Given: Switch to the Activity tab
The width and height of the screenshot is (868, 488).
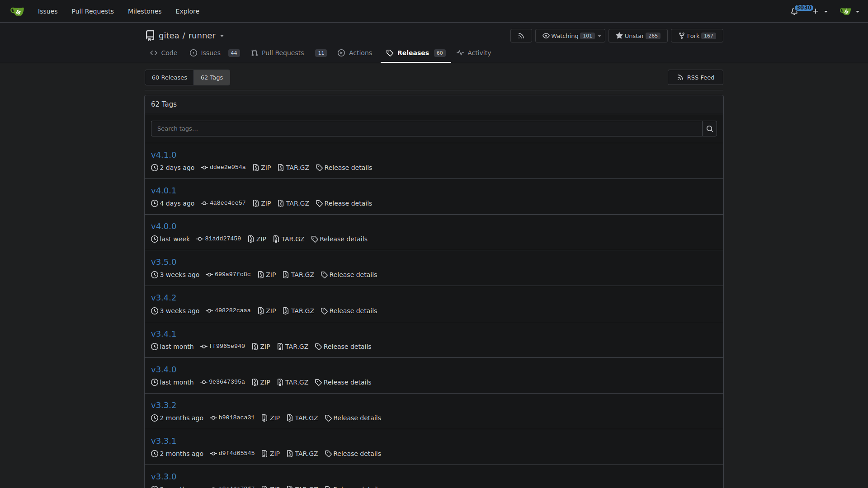Looking at the screenshot, I should (x=474, y=53).
